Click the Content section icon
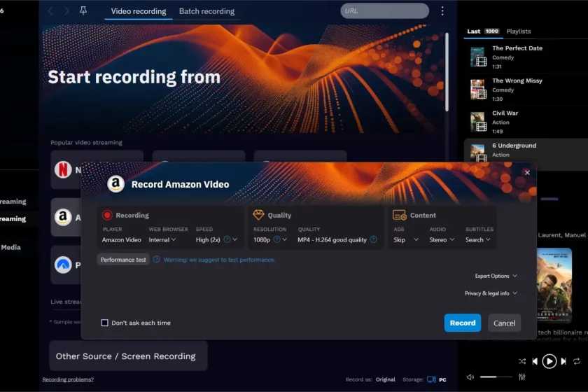588x392 pixels. (400, 215)
